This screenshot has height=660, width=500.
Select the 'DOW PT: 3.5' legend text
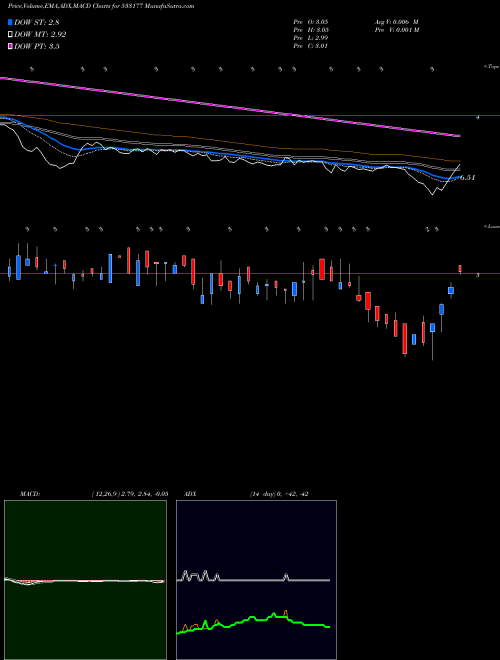[x=37, y=46]
